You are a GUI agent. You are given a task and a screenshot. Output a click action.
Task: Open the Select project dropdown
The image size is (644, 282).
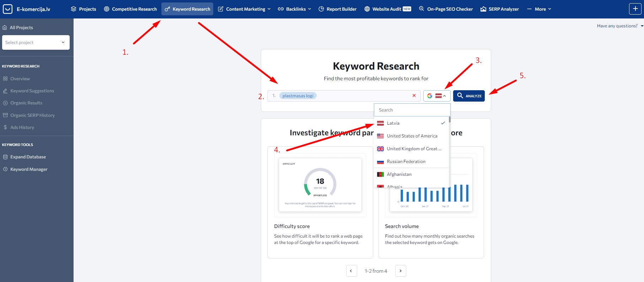[x=36, y=43]
